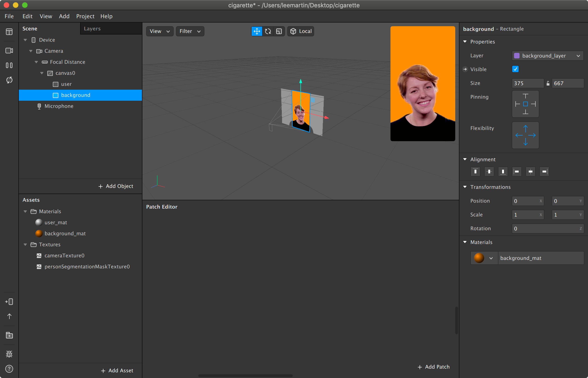This screenshot has height=378, width=588.
Task: Click the Size width field 375
Action: [528, 83]
